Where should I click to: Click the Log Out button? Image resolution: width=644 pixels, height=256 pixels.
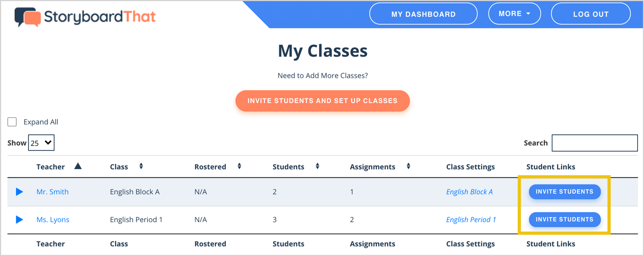click(x=591, y=14)
